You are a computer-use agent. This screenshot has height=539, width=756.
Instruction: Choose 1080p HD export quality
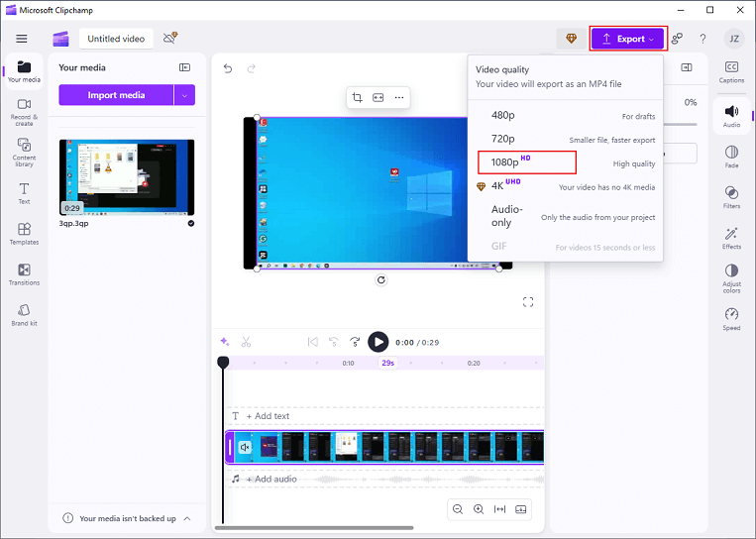pos(565,162)
